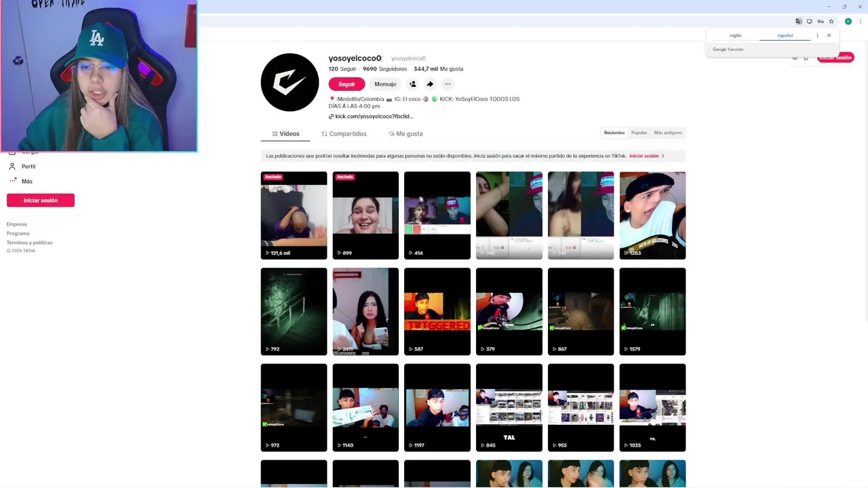Open the video with 955 views
The image size is (868, 488).
581,408
